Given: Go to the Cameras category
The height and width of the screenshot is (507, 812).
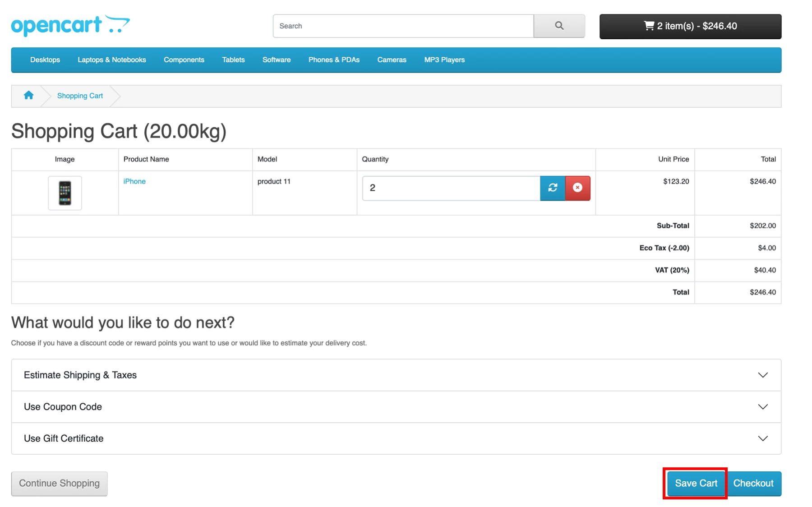Looking at the screenshot, I should click(392, 60).
